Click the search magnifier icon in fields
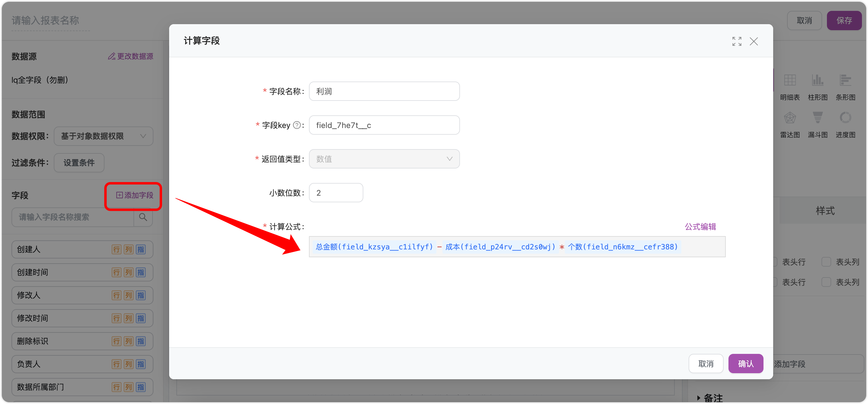 (143, 217)
